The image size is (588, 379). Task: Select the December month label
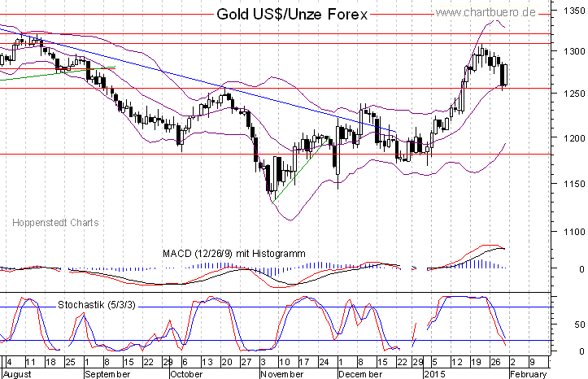(x=360, y=374)
